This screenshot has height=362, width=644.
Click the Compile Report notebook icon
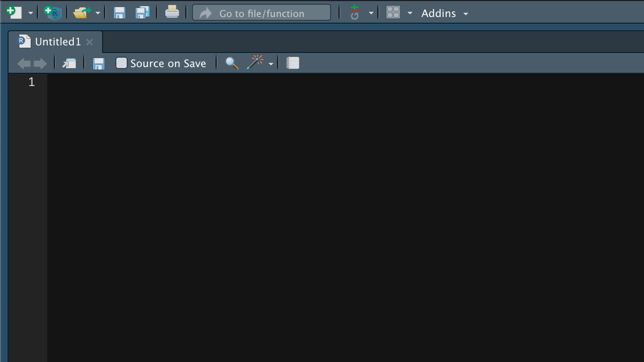(293, 63)
